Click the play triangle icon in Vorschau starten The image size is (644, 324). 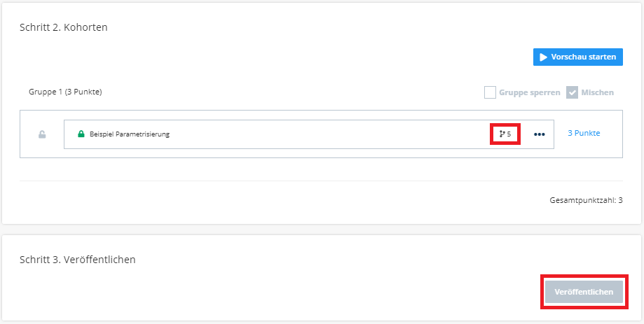543,57
